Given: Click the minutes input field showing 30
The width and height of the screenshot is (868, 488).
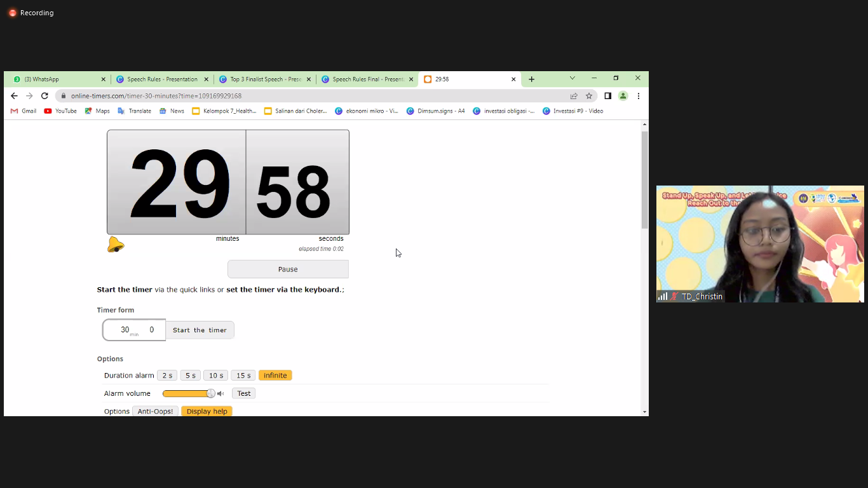Looking at the screenshot, I should pos(125,330).
